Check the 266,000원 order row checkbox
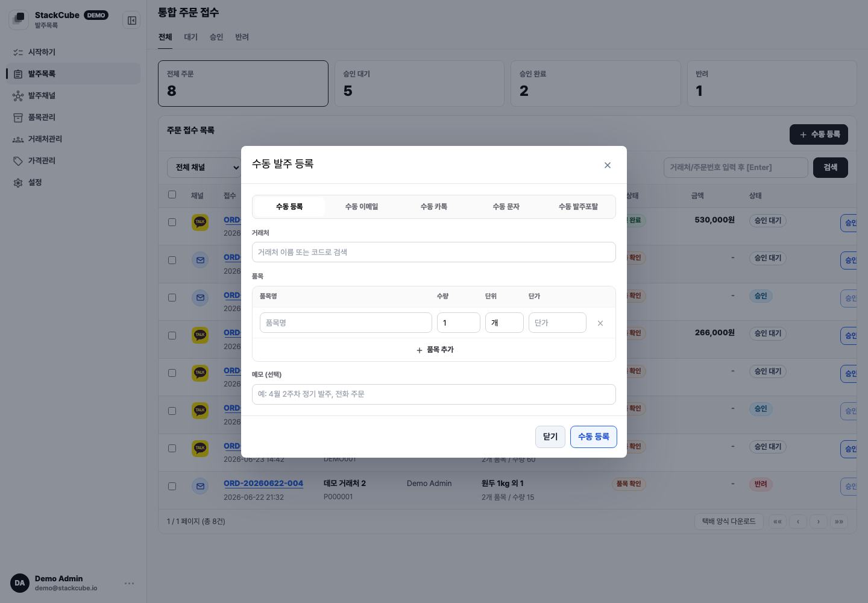 pyautogui.click(x=172, y=335)
